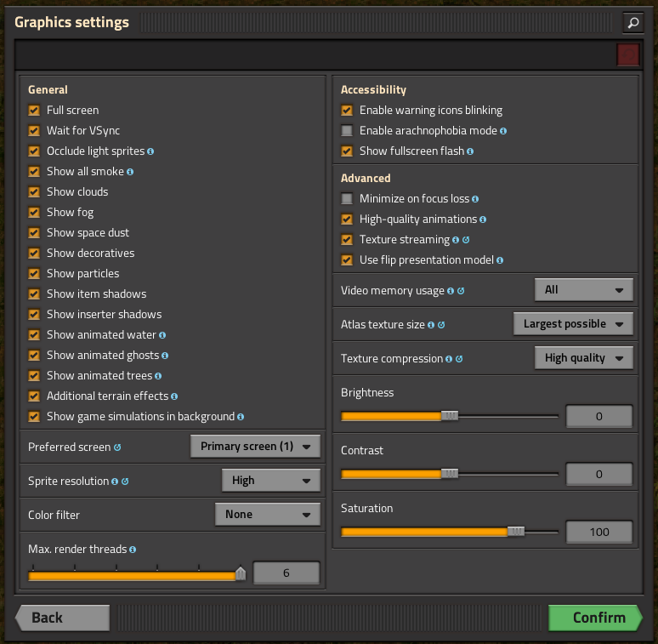Click the Brightness slider handle

pyautogui.click(x=450, y=416)
